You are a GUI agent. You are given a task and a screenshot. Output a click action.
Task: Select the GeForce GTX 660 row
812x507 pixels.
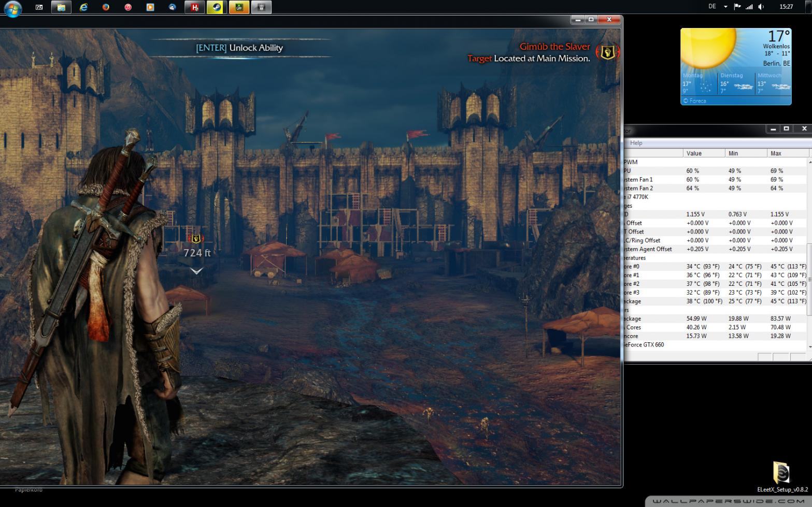coord(715,345)
